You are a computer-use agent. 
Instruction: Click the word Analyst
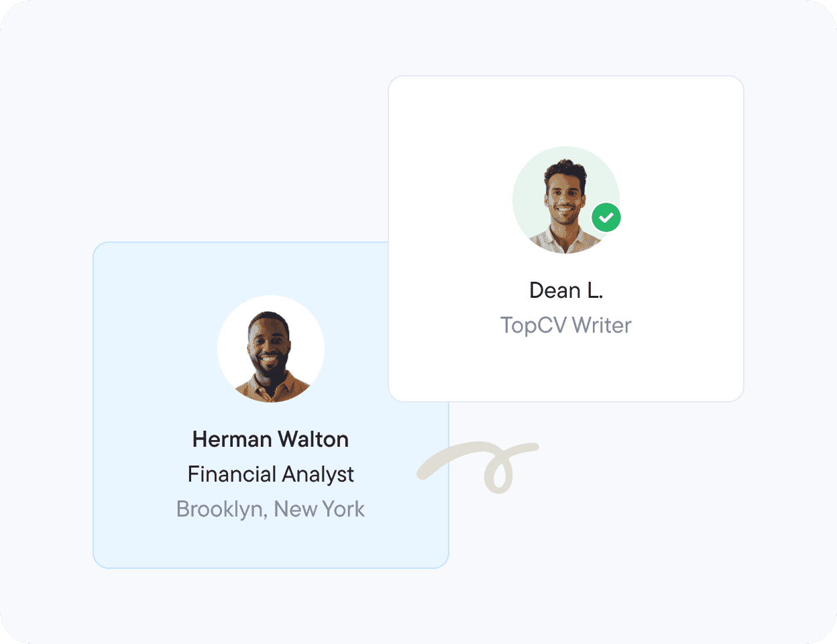[317, 474]
